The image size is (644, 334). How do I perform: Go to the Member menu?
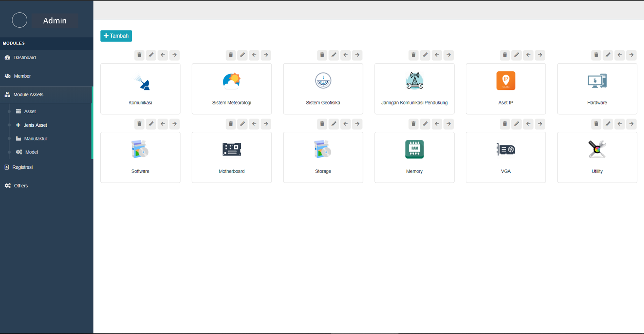point(22,76)
